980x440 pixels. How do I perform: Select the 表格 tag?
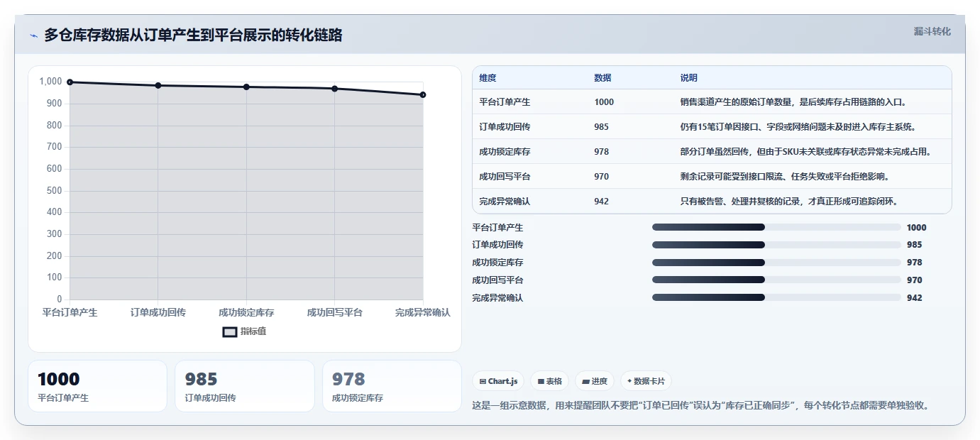click(x=550, y=381)
